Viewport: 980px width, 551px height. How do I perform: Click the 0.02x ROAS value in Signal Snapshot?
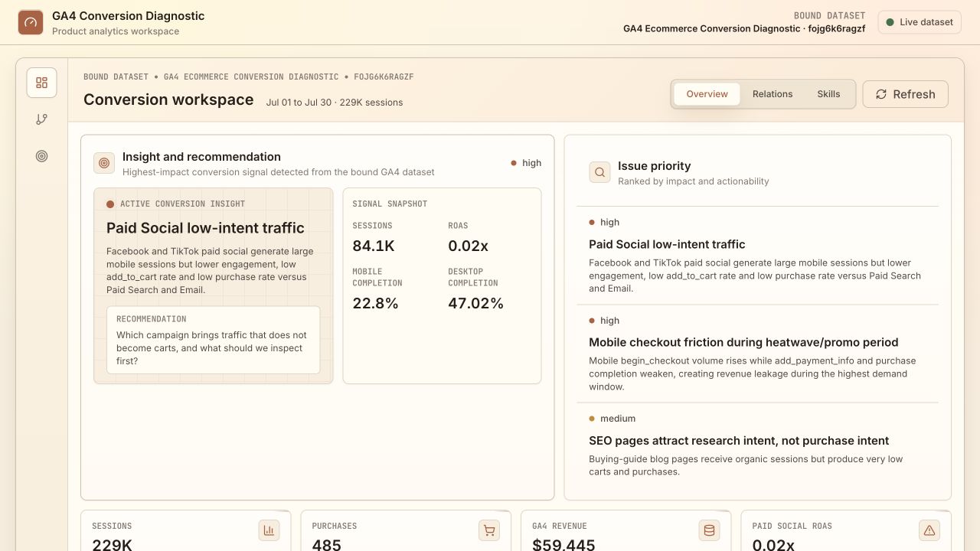click(468, 246)
